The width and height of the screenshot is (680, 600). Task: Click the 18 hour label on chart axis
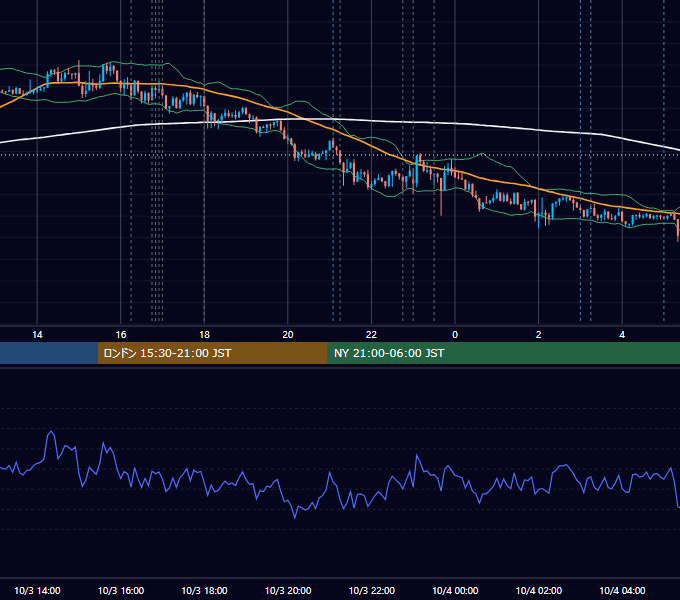tap(204, 335)
